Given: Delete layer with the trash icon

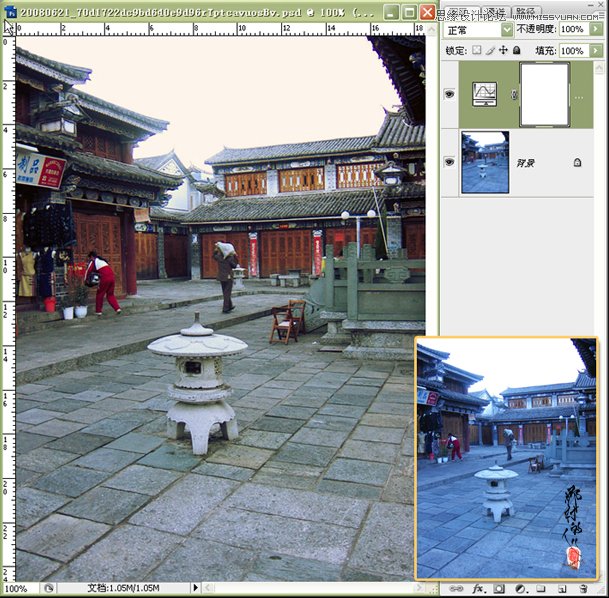Looking at the screenshot, I should pos(583,589).
